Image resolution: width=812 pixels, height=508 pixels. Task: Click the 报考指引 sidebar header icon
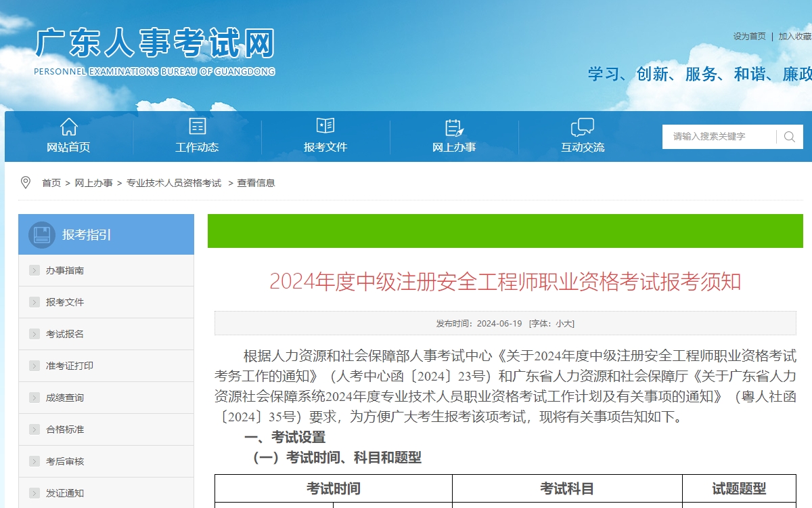pos(41,234)
